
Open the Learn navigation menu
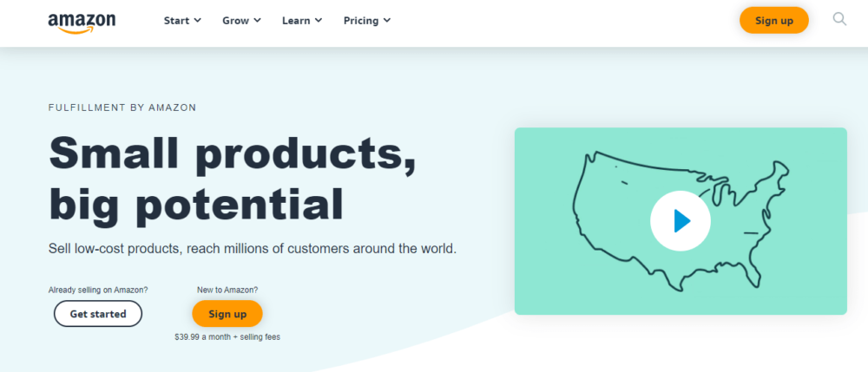[296, 20]
